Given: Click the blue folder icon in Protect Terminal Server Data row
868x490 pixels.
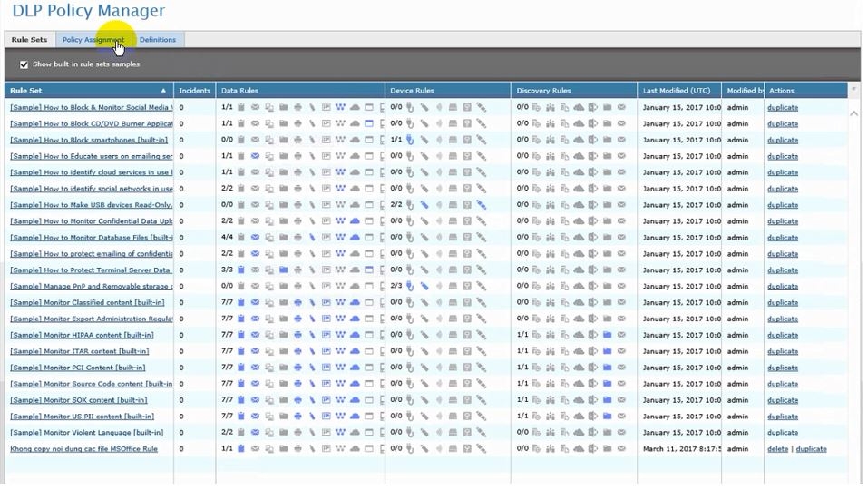Looking at the screenshot, I should click(x=284, y=270).
